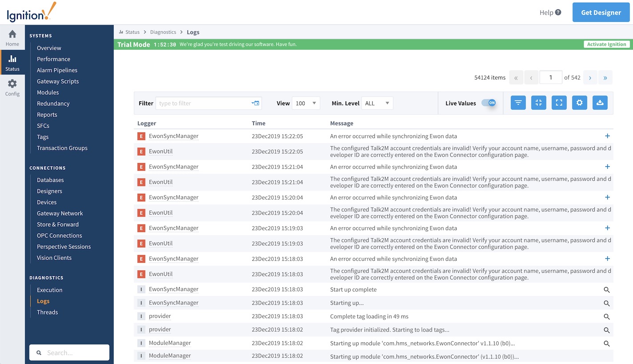Expand EwonSyncManager error at 15:18:03
The width and height of the screenshot is (633, 364).
[607, 259]
